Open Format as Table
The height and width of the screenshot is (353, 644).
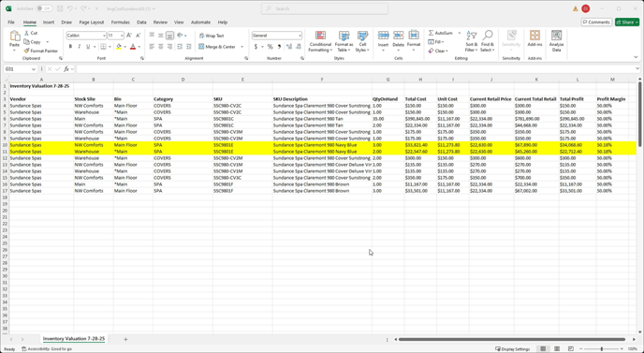tap(344, 41)
